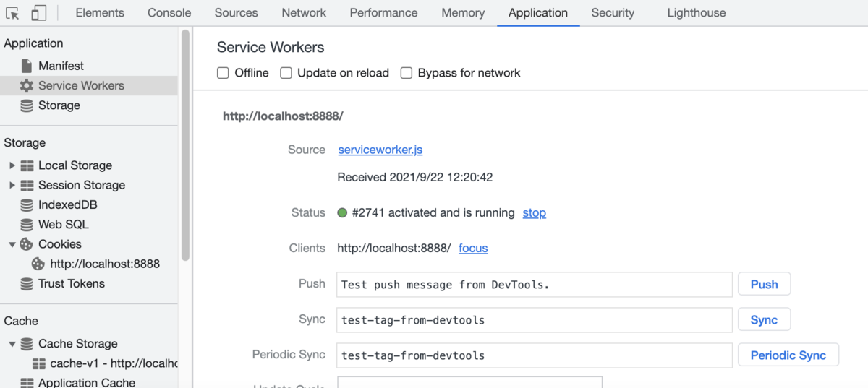
Task: Click the IndexedDB database icon
Action: coord(27,205)
